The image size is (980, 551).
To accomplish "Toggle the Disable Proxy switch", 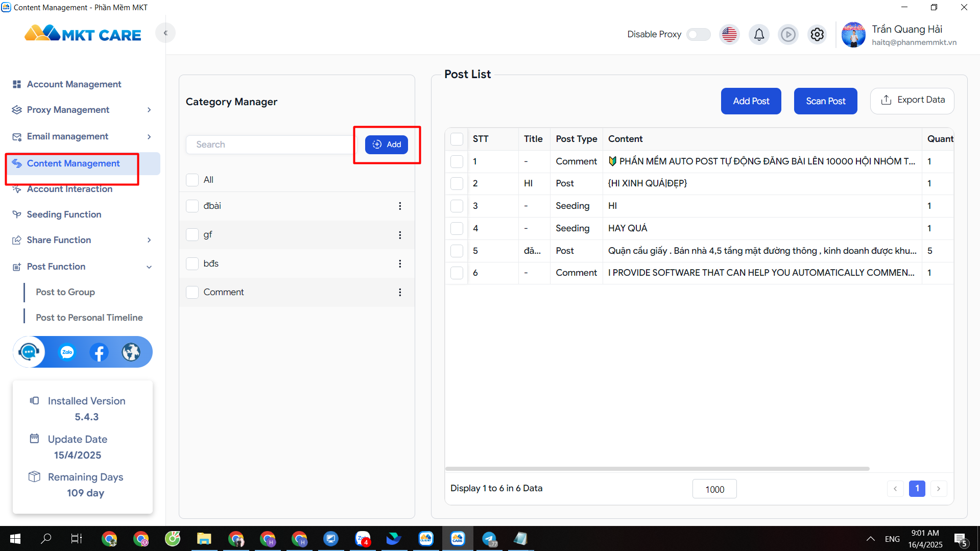I will tap(698, 34).
